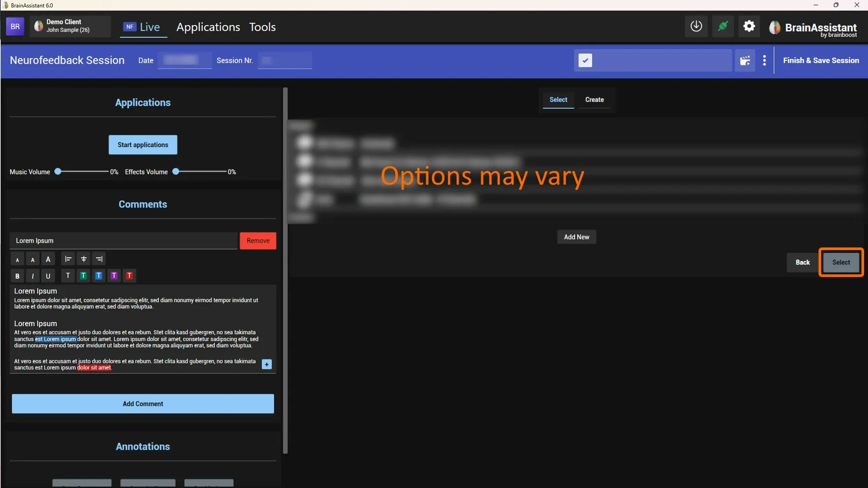Open the Demo Client John Sample selector

coord(70,26)
